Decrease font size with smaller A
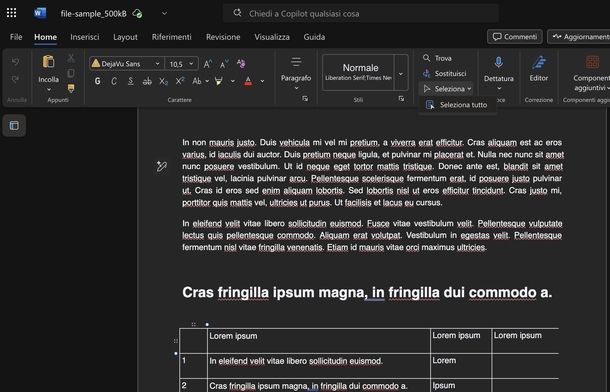The height and width of the screenshot is (392, 610). tap(224, 64)
